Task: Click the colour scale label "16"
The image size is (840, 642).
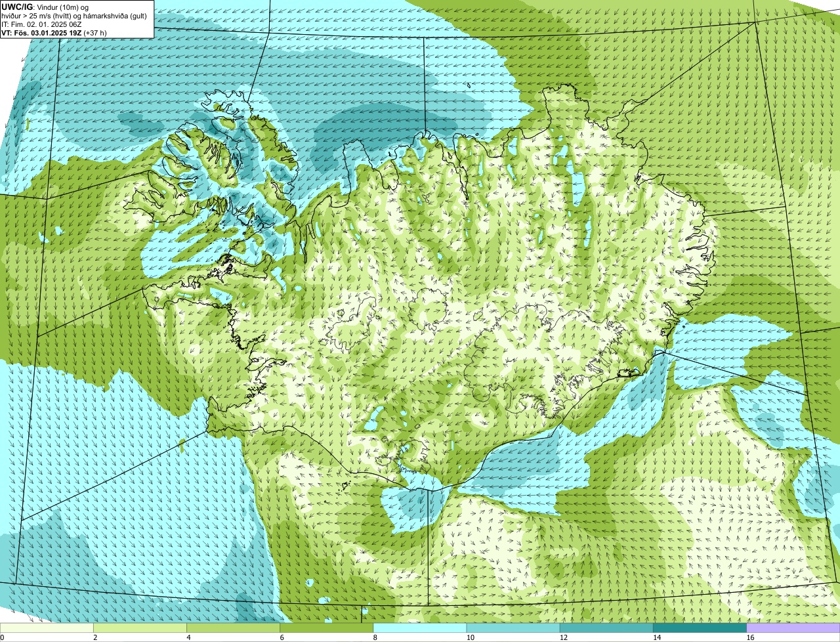Action: tap(750, 637)
